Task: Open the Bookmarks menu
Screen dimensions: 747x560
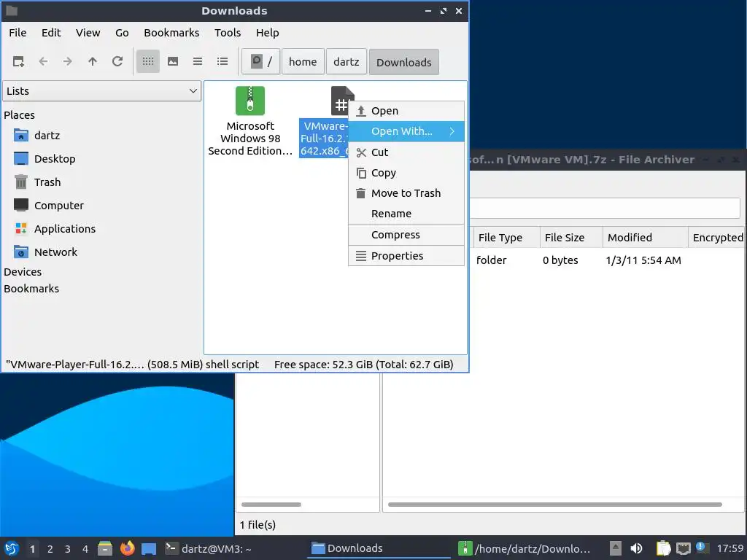Action: coord(171,33)
